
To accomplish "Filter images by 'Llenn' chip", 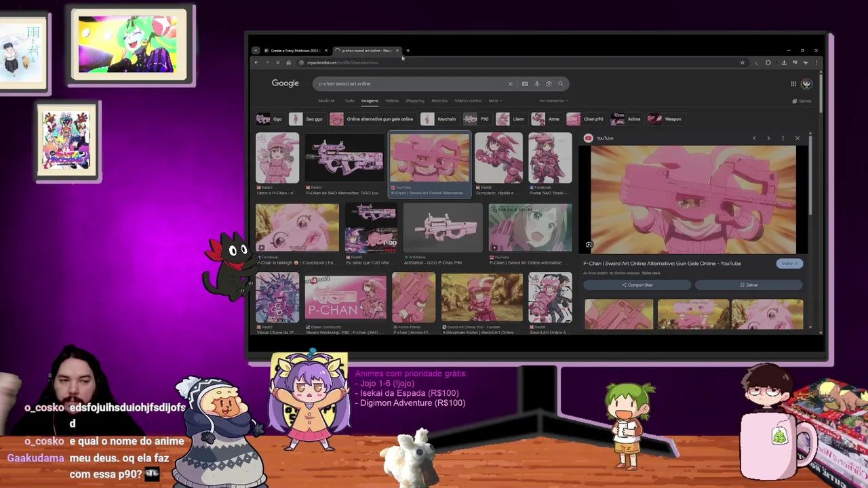I will point(511,119).
